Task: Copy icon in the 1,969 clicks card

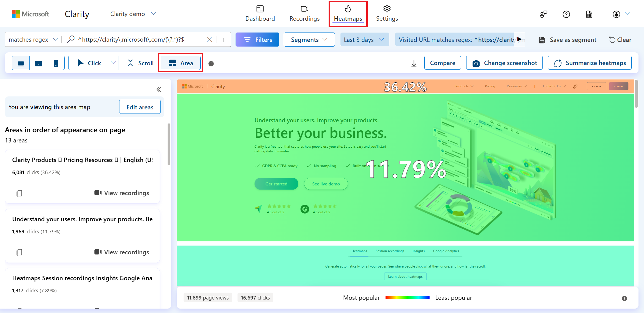Action: click(19, 252)
